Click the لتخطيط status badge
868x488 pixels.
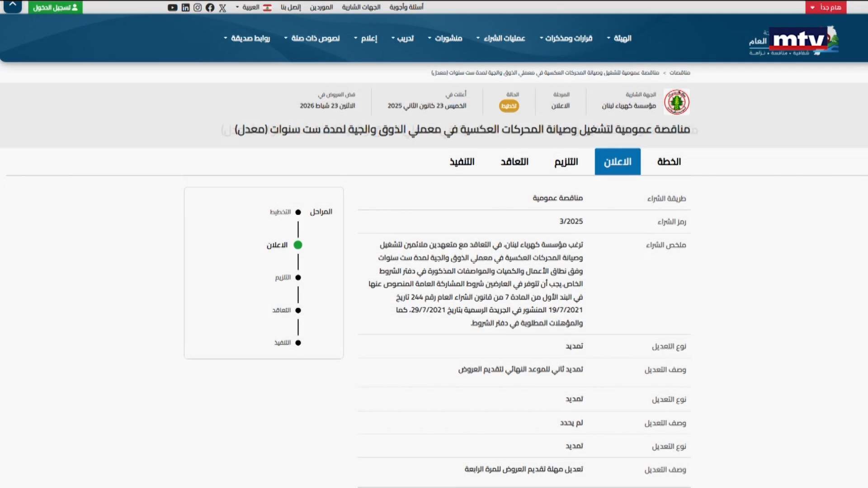point(509,106)
